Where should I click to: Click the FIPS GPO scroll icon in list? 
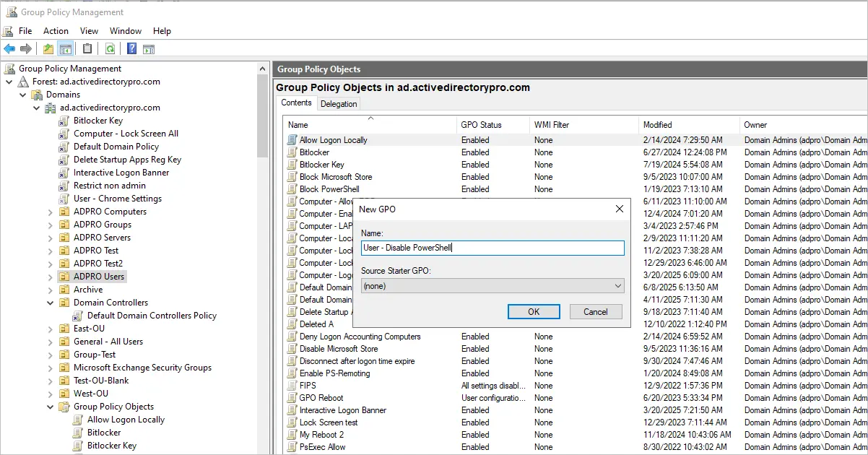point(292,386)
